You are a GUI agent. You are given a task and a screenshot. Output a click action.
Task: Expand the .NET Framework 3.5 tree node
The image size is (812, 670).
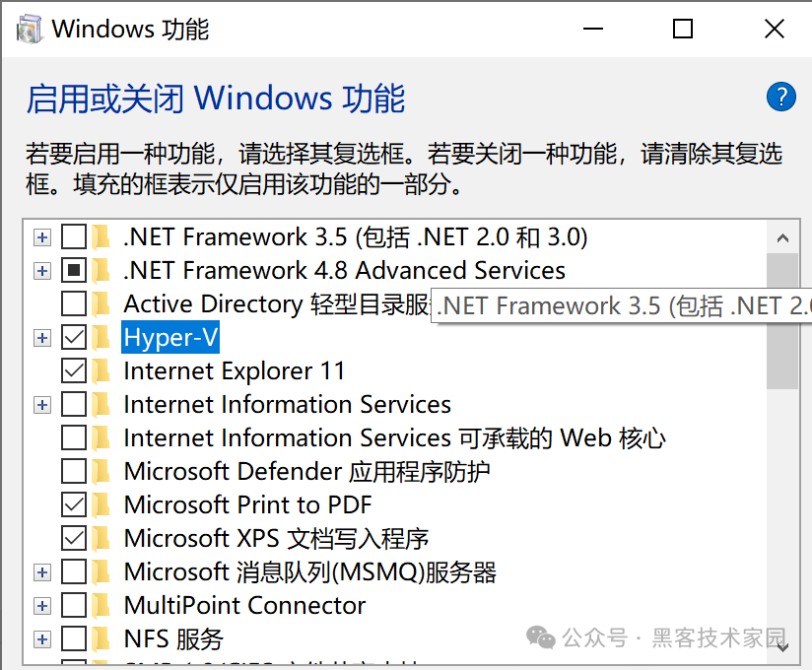click(x=42, y=237)
